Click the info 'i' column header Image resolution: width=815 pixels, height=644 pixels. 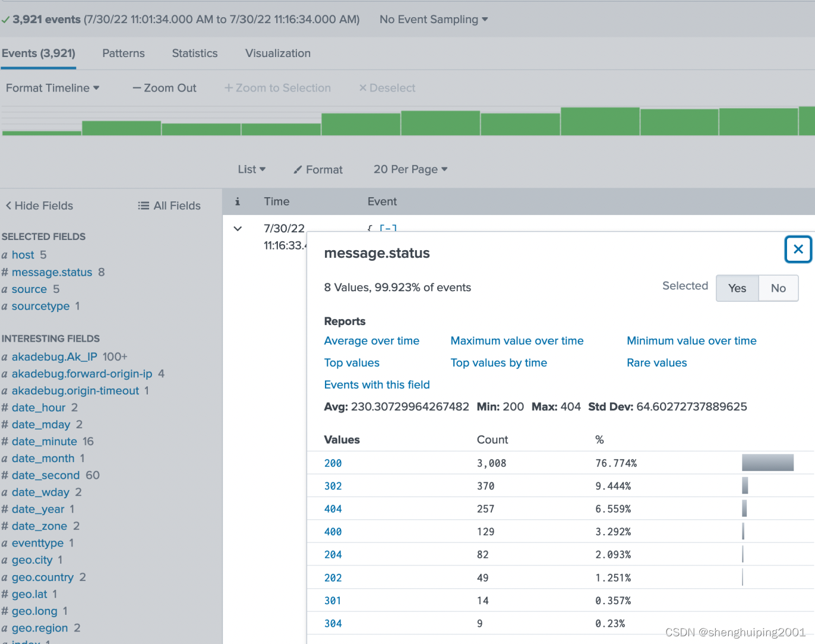[238, 201]
